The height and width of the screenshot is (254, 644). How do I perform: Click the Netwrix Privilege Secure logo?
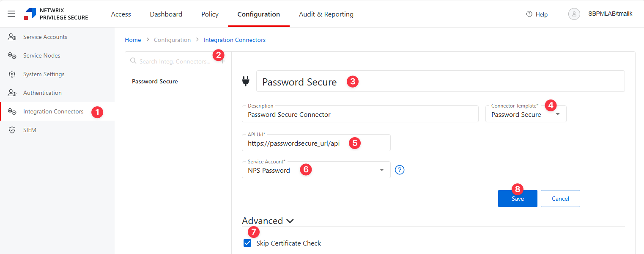coord(56,14)
